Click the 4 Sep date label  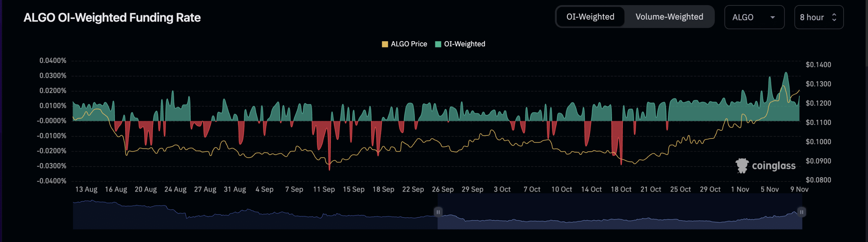264,190
